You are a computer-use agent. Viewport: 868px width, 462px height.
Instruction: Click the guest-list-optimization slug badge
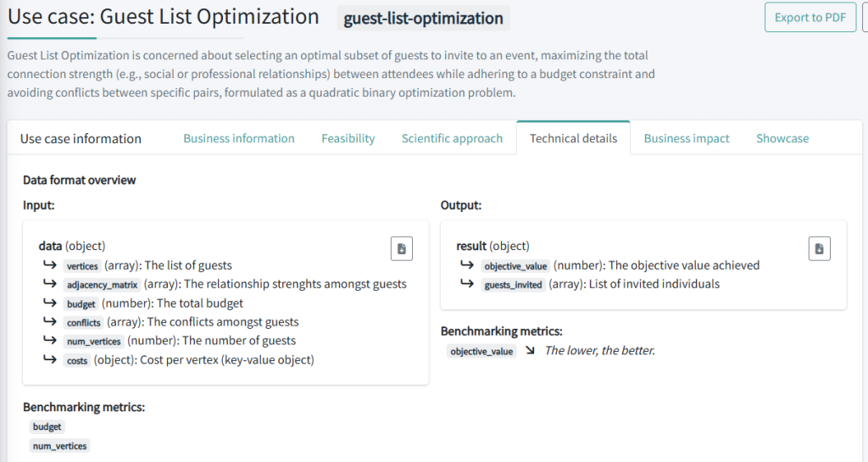(424, 18)
